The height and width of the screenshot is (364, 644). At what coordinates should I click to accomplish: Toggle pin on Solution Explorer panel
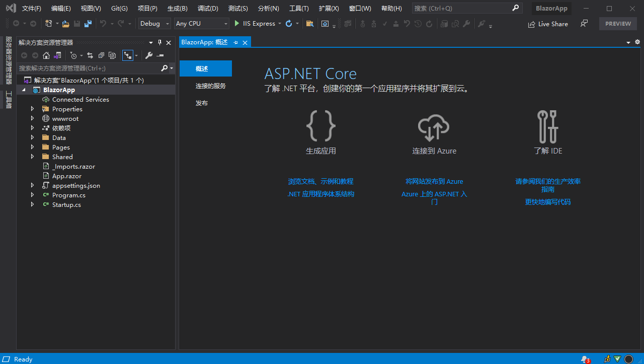(160, 43)
